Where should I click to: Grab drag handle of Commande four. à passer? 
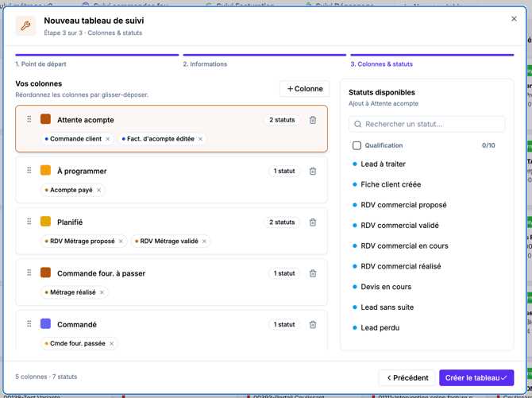tap(29, 272)
